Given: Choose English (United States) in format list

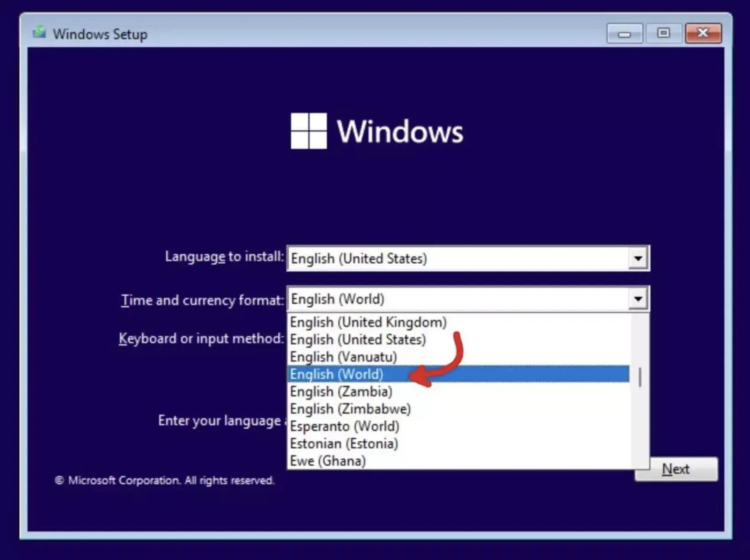Looking at the screenshot, I should tap(459, 340).
